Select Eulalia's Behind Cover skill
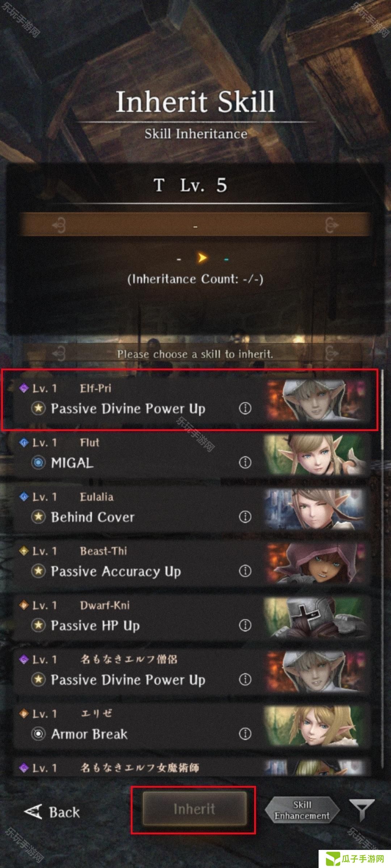 [x=192, y=508]
